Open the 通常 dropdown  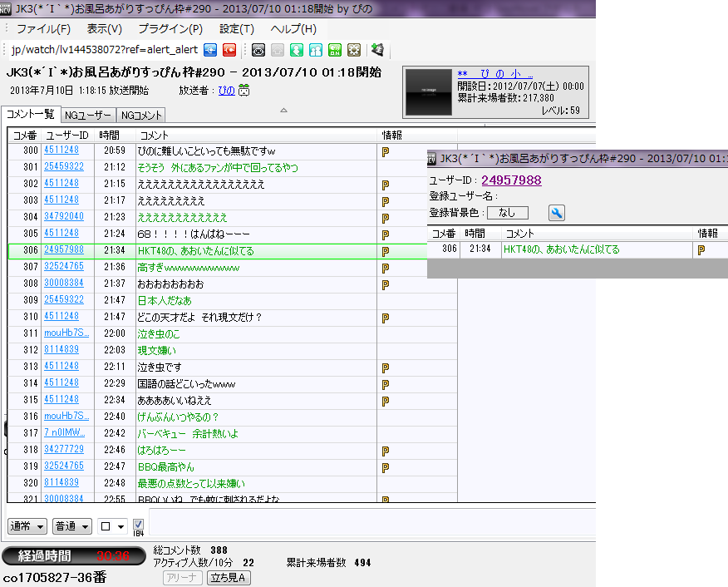(27, 526)
